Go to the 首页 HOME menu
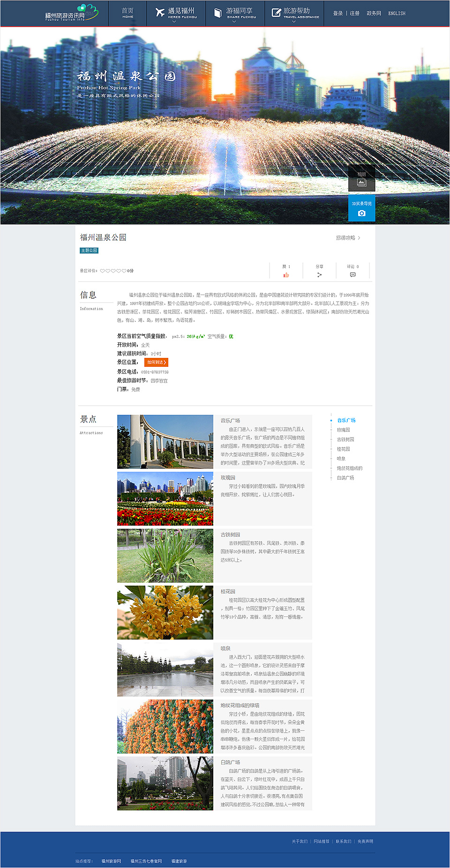 coord(127,13)
